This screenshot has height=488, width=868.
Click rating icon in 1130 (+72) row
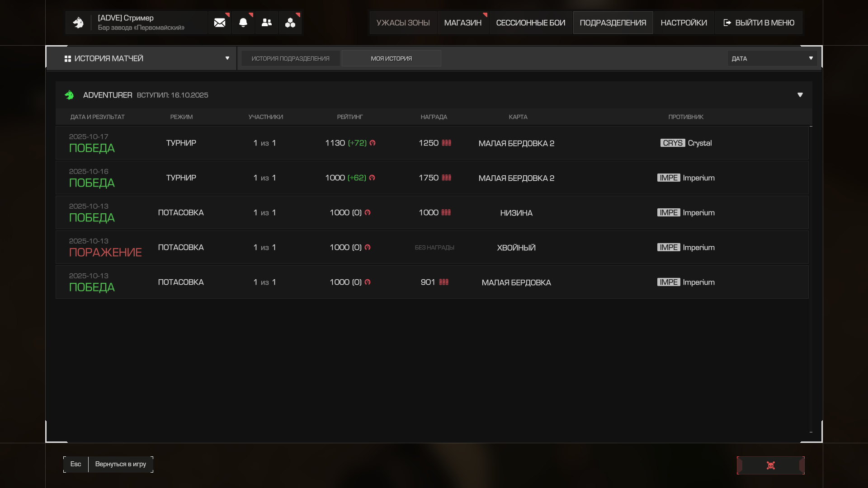pyautogui.click(x=373, y=143)
